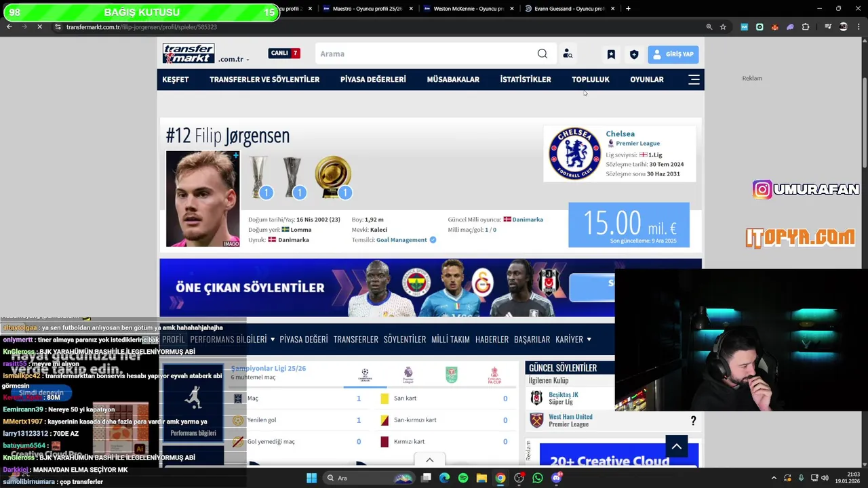This screenshot has height=488, width=868.
Task: Open the PİYASA DEĞERLERİ menu
Action: [373, 79]
